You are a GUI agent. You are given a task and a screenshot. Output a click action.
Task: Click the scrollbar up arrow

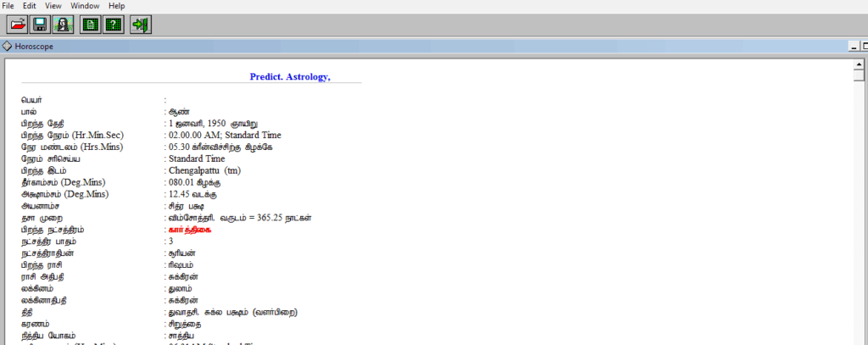click(860, 64)
